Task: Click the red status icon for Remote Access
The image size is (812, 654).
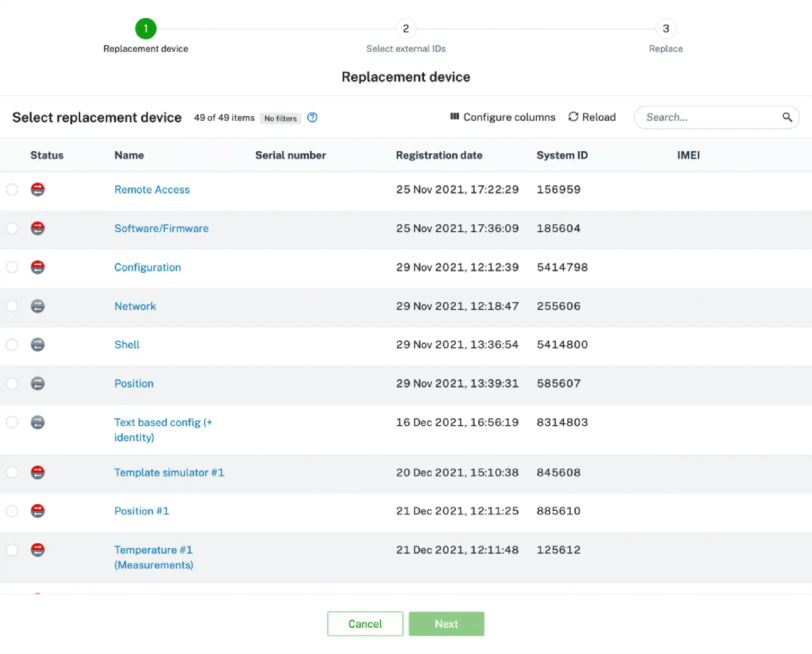Action: [x=38, y=189]
